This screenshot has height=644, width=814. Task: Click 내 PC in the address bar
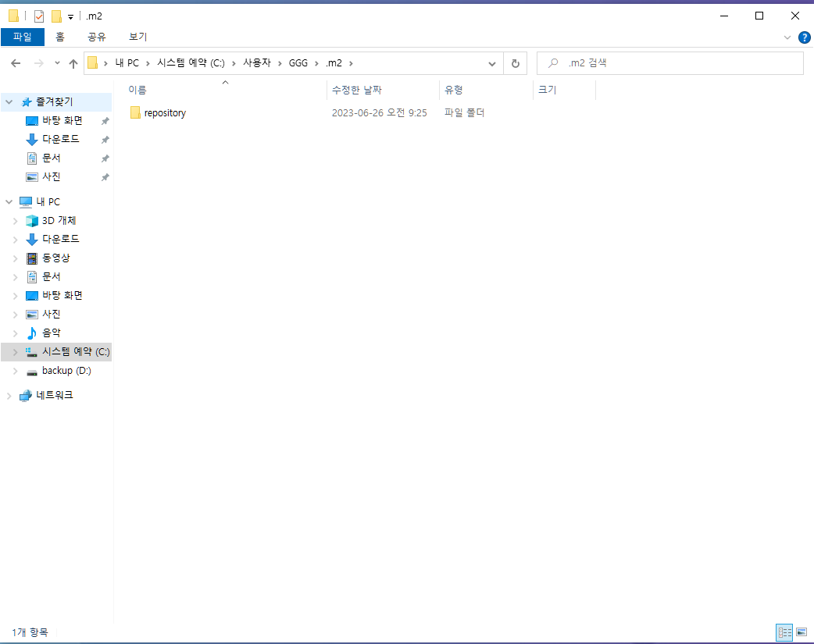click(127, 62)
